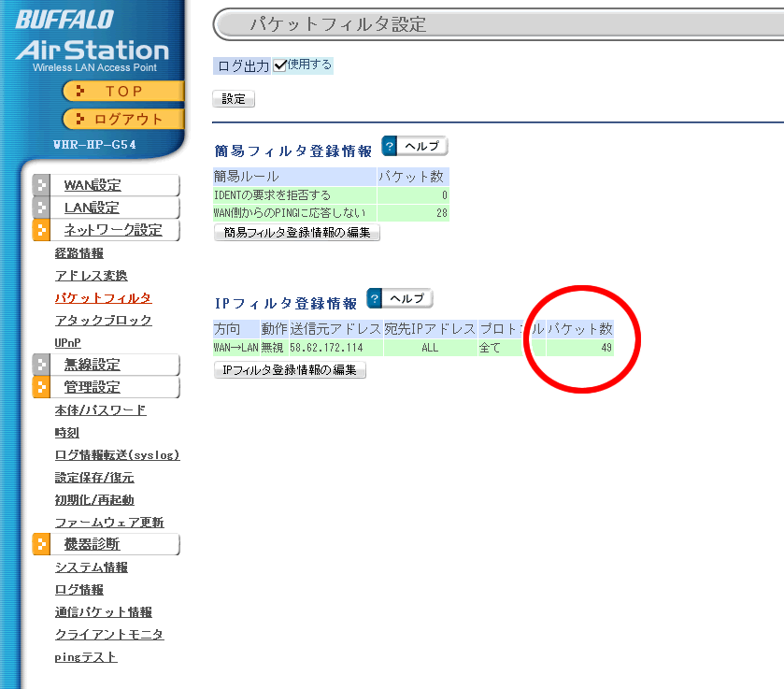Expand the 無線設定 menu icon
The image size is (784, 689).
click(41, 365)
